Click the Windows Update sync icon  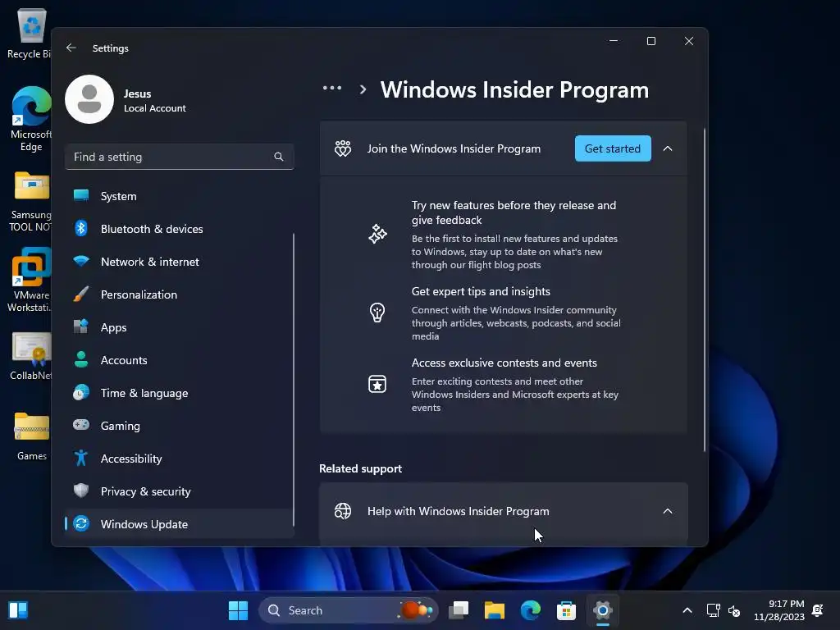81,523
